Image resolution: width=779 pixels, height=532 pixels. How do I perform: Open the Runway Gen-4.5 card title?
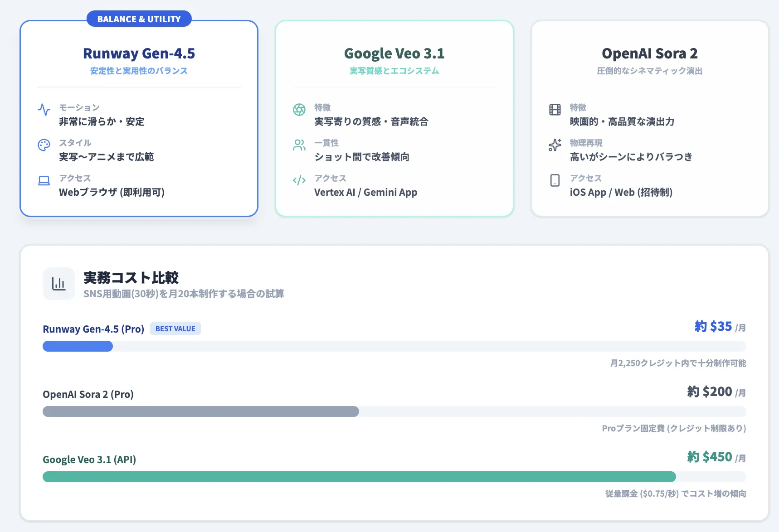[139, 53]
